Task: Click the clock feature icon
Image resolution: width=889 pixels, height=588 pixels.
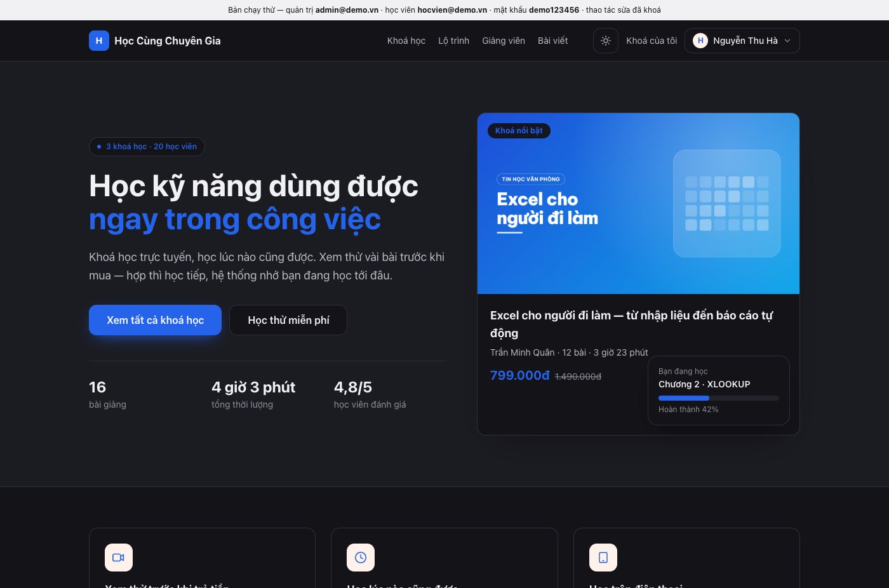Action: 361,558
